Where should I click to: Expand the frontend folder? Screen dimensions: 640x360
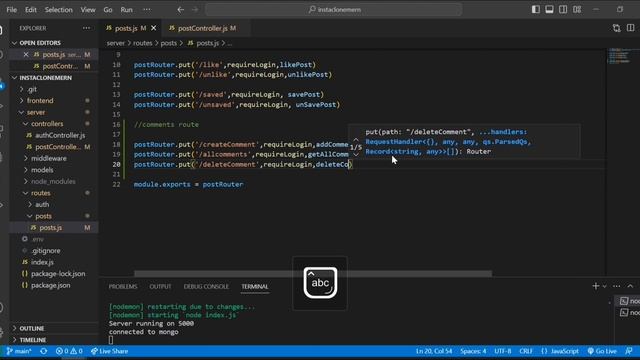click(x=40, y=100)
